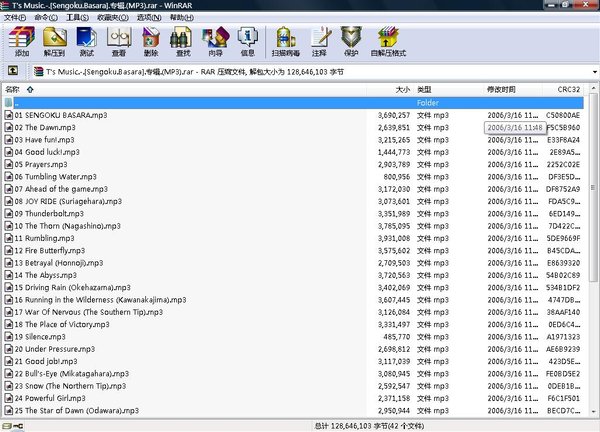Open the Commands (命令) menu
Screen dimensions: 600x432
pyautogui.click(x=46, y=18)
